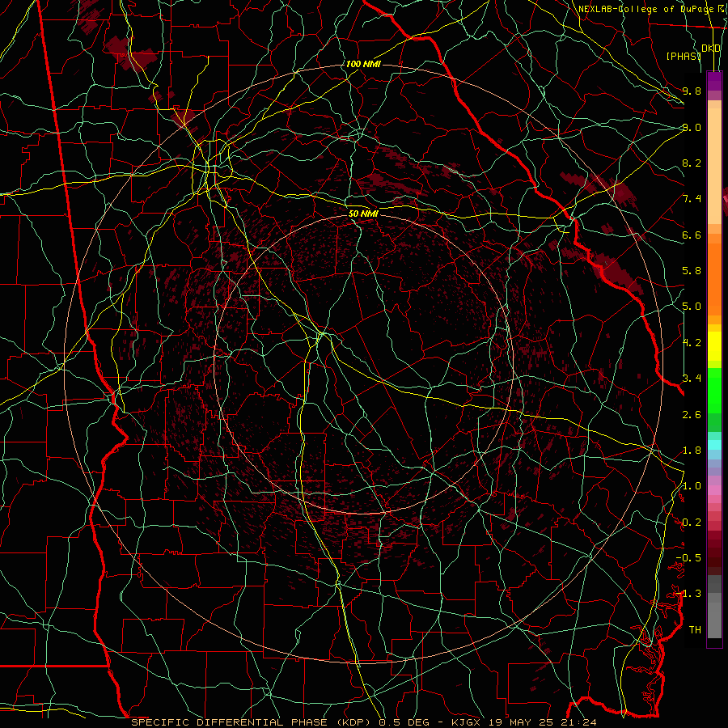Click the purple band atop the color scale
This screenshot has height=728, width=728.
[x=714, y=81]
